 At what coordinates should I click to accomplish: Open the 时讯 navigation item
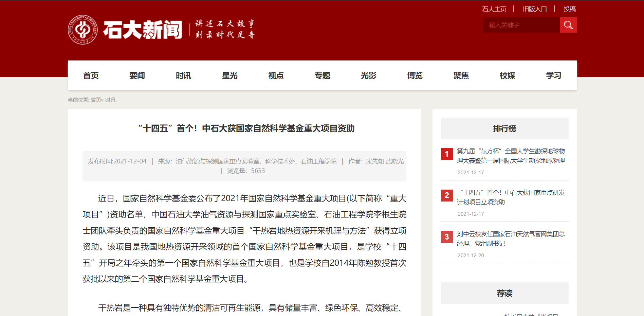coord(183,75)
